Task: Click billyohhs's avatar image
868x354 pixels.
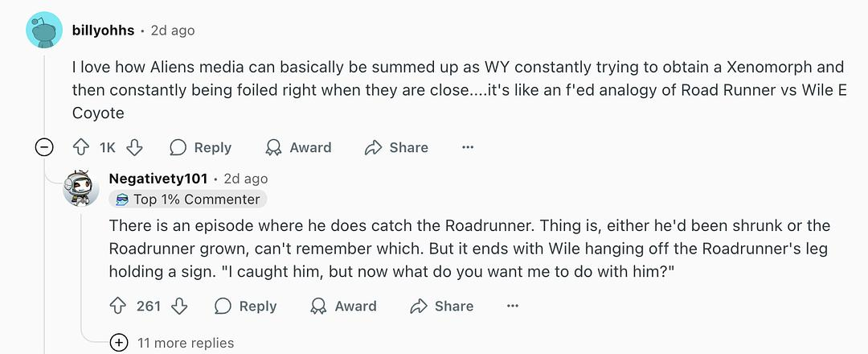Action: coord(45,31)
